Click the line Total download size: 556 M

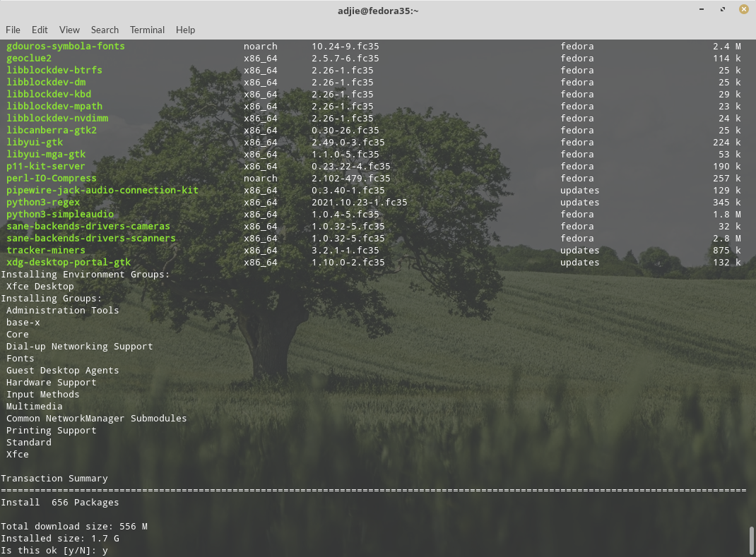(74, 527)
